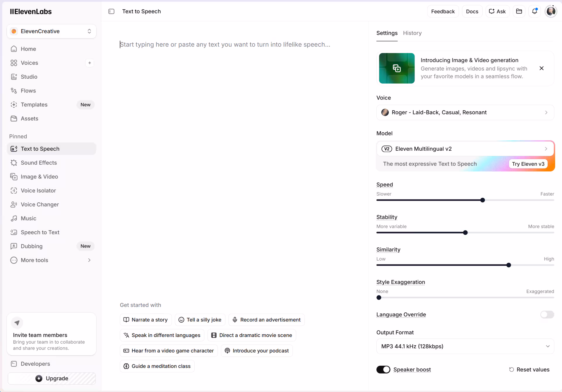Open voice selector for Roger
562x392 pixels.
[465, 112]
